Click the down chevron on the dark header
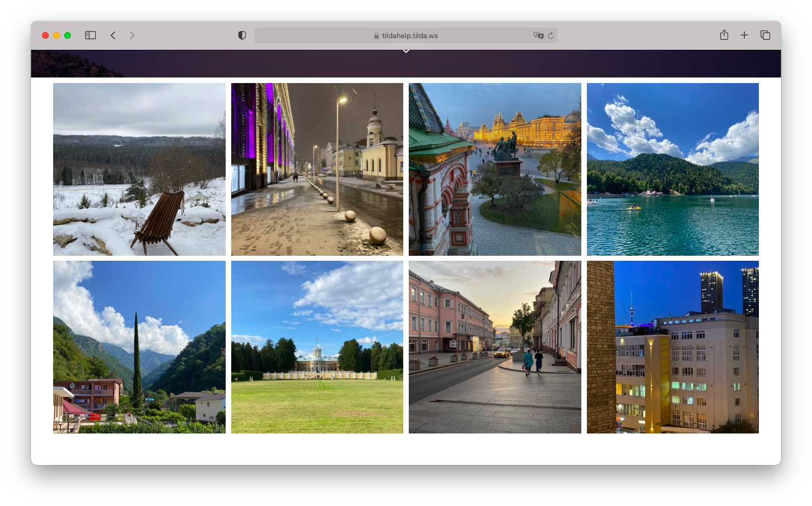 pyautogui.click(x=406, y=51)
